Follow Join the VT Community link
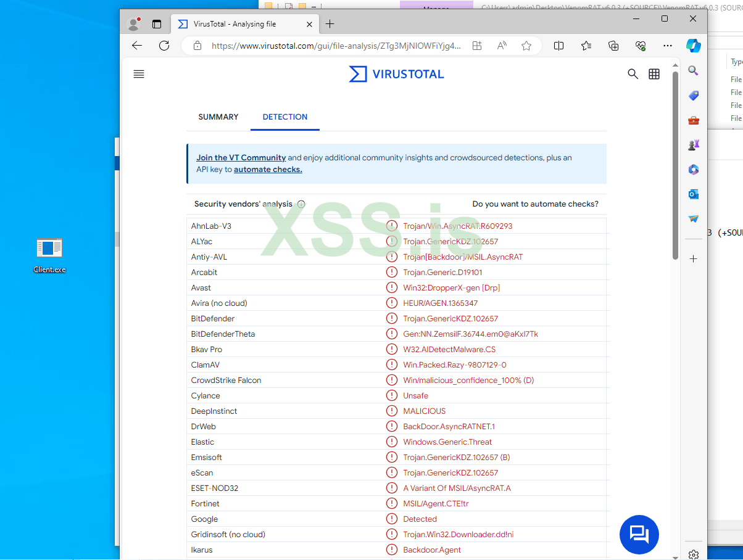Viewport: 743px width, 560px height. click(241, 158)
